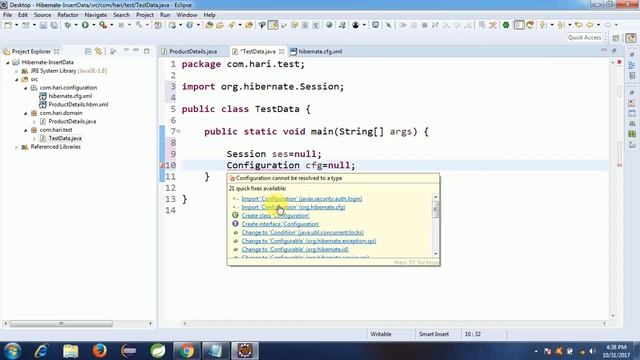
Task: Click the quick fix popup scrollbar thumb
Action: [436, 210]
